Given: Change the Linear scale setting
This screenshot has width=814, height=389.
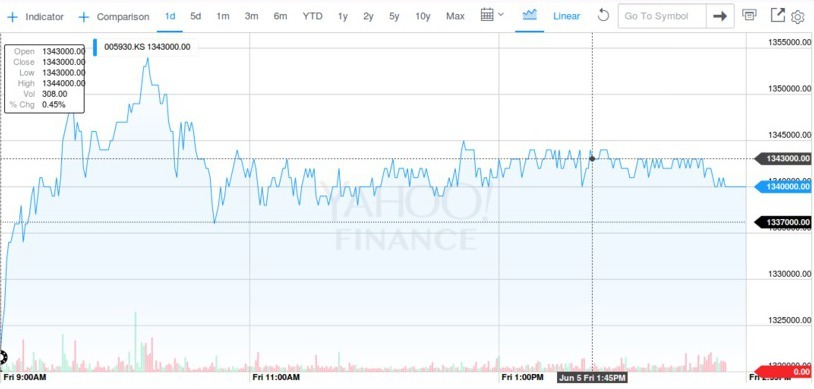Looking at the screenshot, I should (x=566, y=16).
